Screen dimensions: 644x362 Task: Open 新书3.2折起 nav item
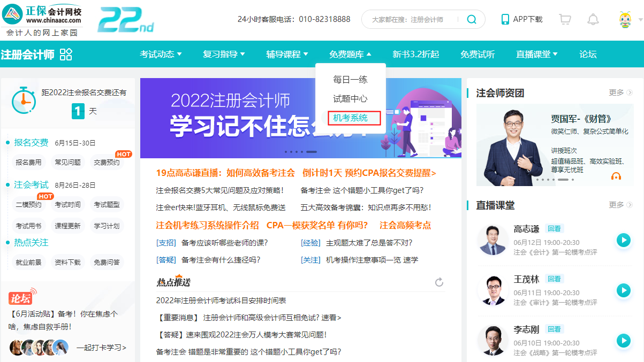coord(416,54)
